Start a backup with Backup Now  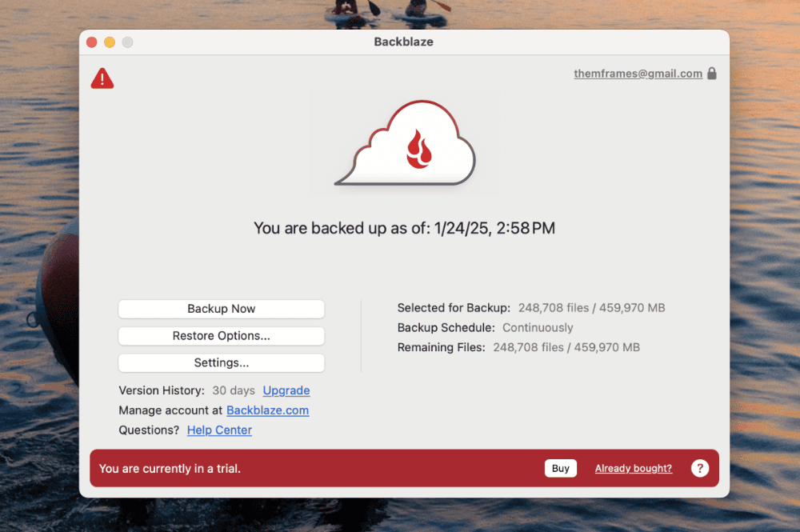tap(222, 309)
